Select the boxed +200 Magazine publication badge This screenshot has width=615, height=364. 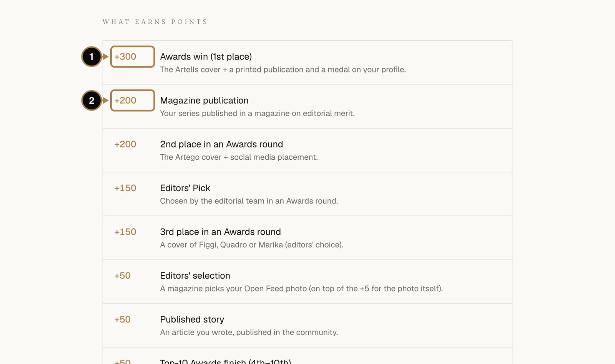tap(133, 101)
